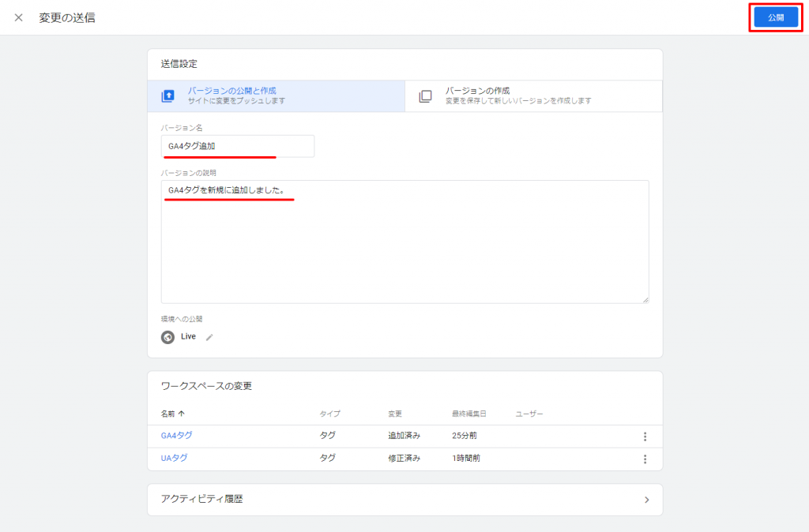Close the 変更の送信 dialog with X

click(19, 17)
